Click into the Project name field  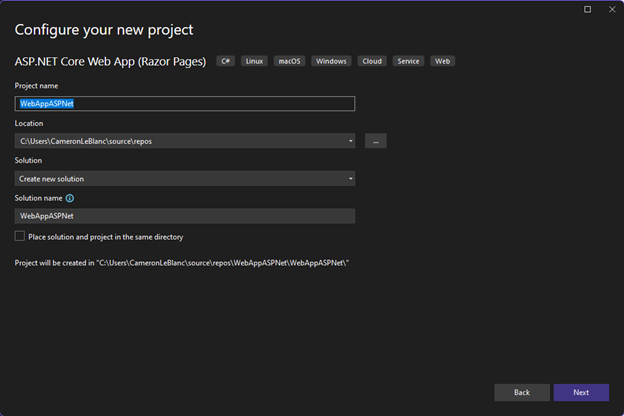point(185,104)
